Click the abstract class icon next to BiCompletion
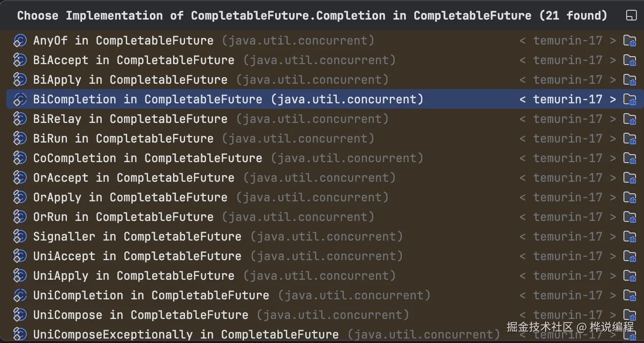The width and height of the screenshot is (644, 343). 20,99
